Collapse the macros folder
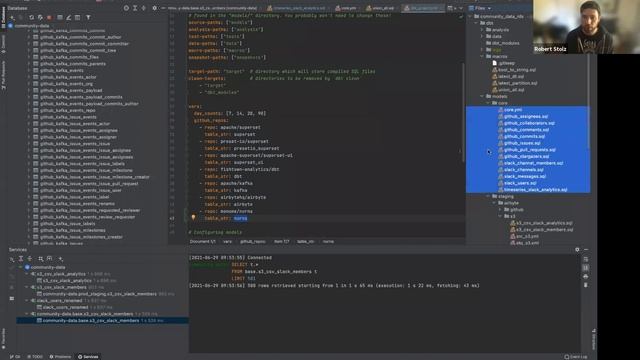 [482, 56]
